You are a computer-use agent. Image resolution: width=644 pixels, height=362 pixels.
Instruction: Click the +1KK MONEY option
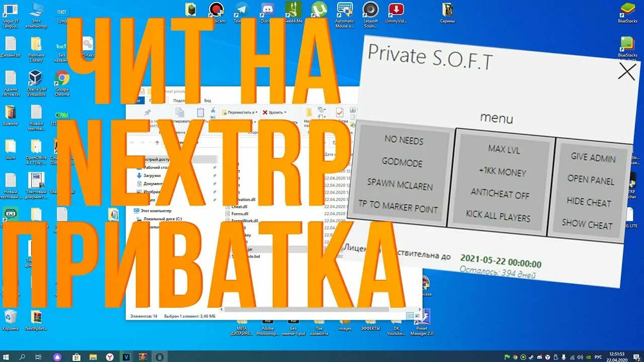502,171
